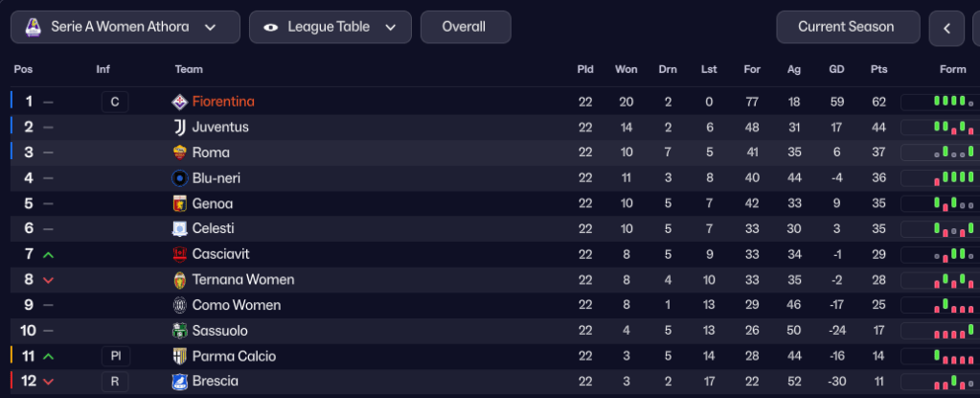The height and width of the screenshot is (398, 980).
Task: Open the Parma Calcio team link
Action: click(x=234, y=356)
